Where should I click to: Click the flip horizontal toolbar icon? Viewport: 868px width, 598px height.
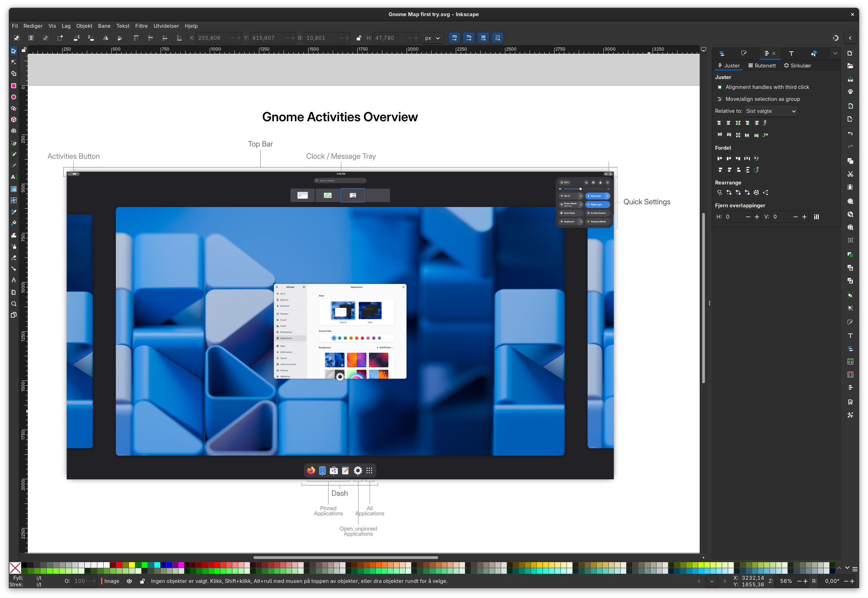click(x=106, y=38)
